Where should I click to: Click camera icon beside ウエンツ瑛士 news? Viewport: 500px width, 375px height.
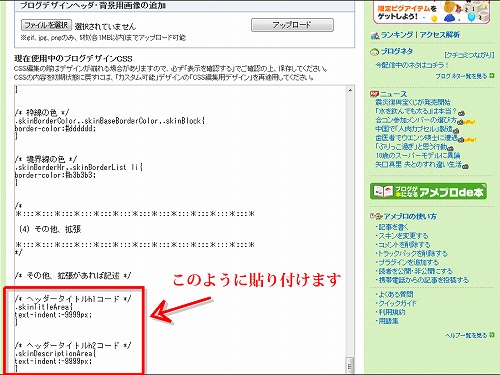[461, 140]
